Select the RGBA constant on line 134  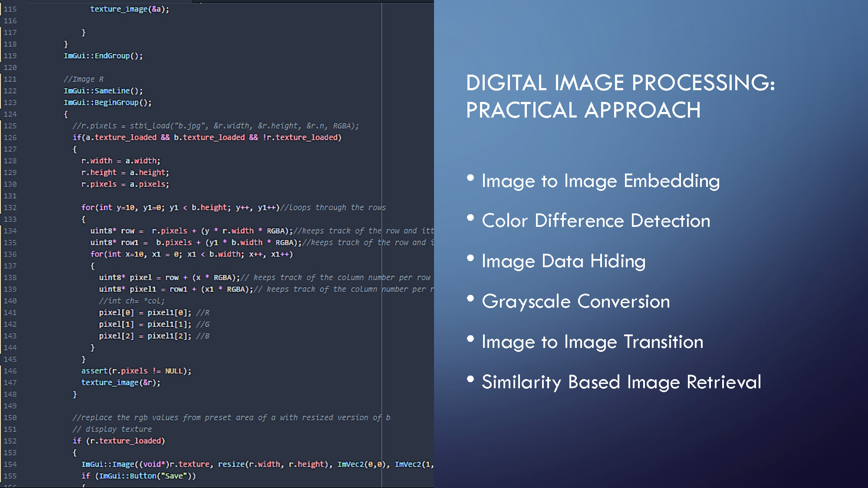point(278,230)
